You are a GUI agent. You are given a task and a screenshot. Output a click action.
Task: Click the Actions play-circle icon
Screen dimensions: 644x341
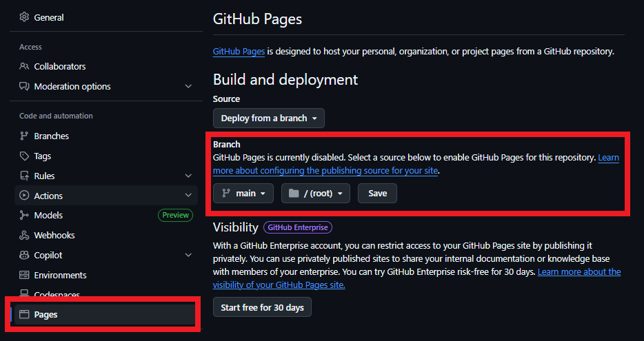point(24,196)
